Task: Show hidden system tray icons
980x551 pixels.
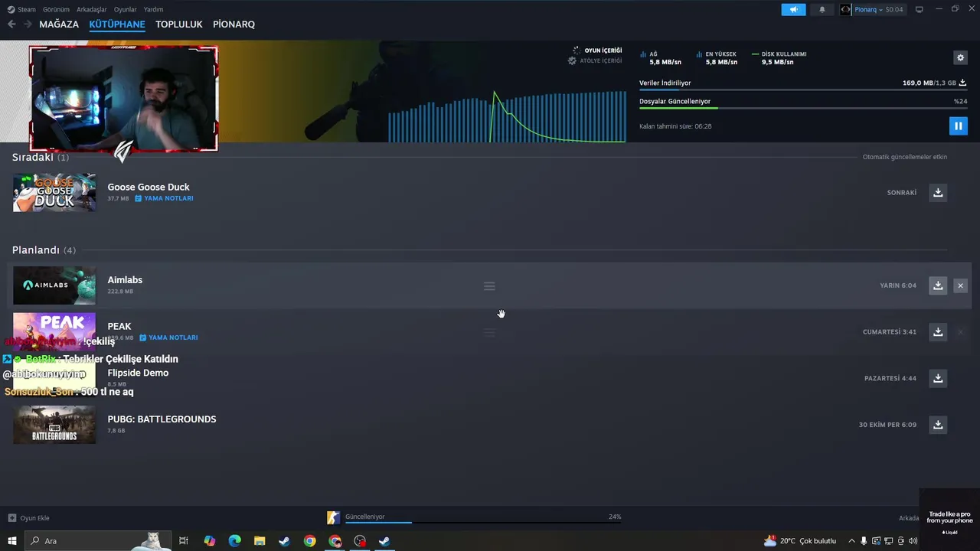Action: click(x=851, y=541)
